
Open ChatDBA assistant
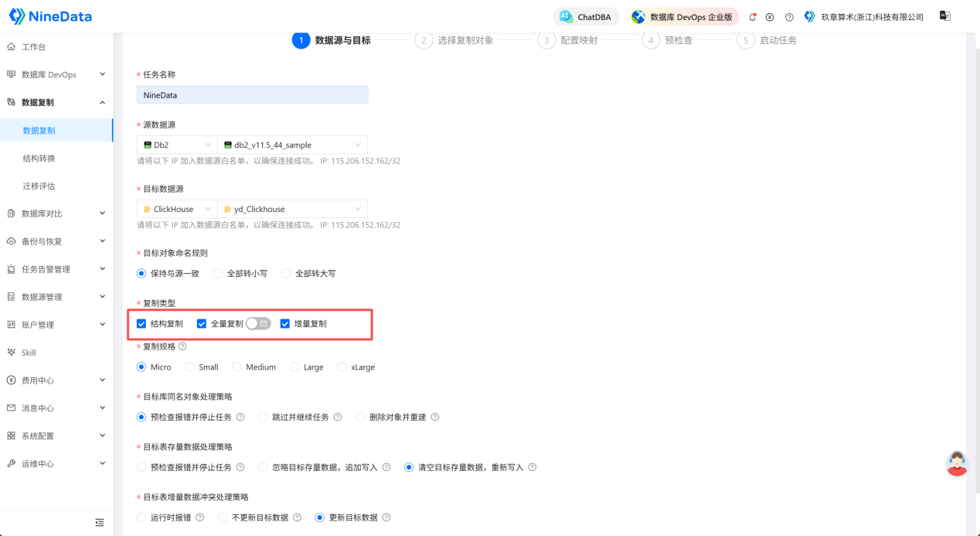tap(586, 17)
